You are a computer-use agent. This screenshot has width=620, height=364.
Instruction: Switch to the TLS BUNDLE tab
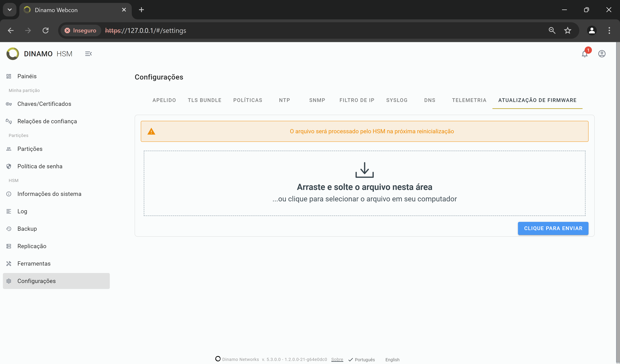click(204, 100)
